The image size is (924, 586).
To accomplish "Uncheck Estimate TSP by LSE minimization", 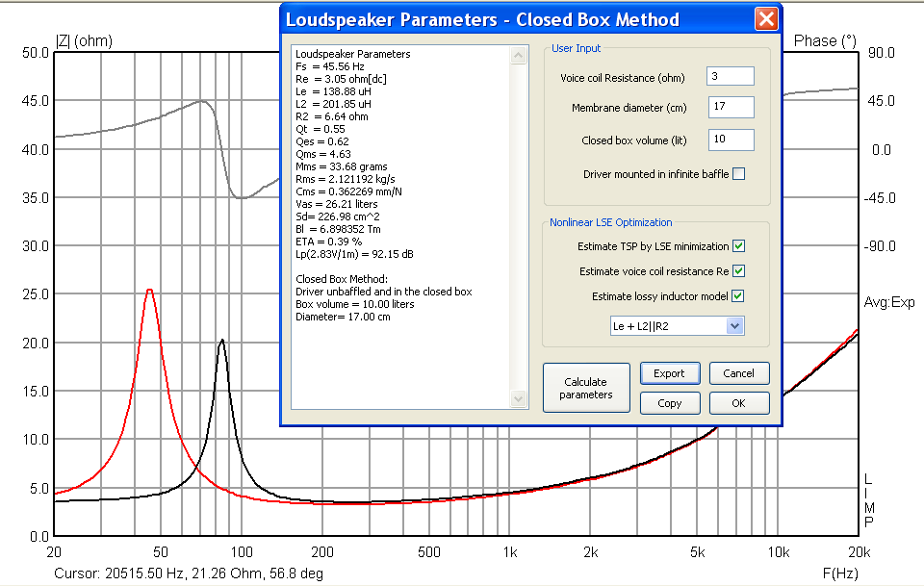I will [x=738, y=246].
